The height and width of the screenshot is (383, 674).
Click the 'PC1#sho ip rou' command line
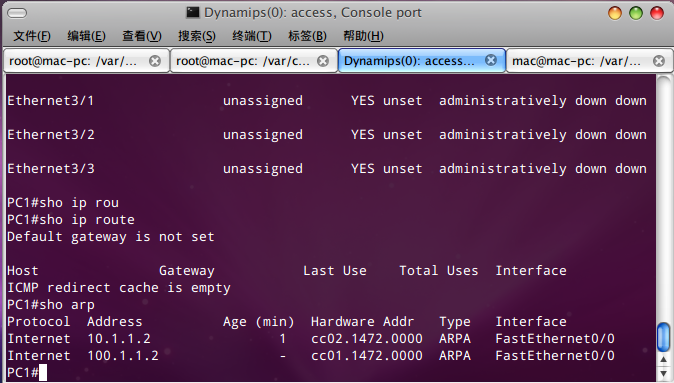pyautogui.click(x=63, y=203)
